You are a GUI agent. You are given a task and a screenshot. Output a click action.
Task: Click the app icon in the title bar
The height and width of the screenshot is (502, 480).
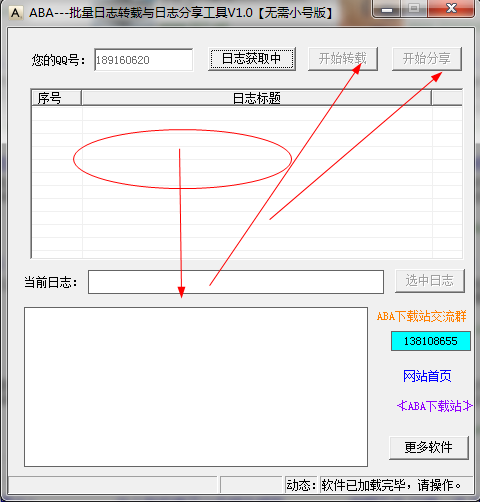click(15, 13)
